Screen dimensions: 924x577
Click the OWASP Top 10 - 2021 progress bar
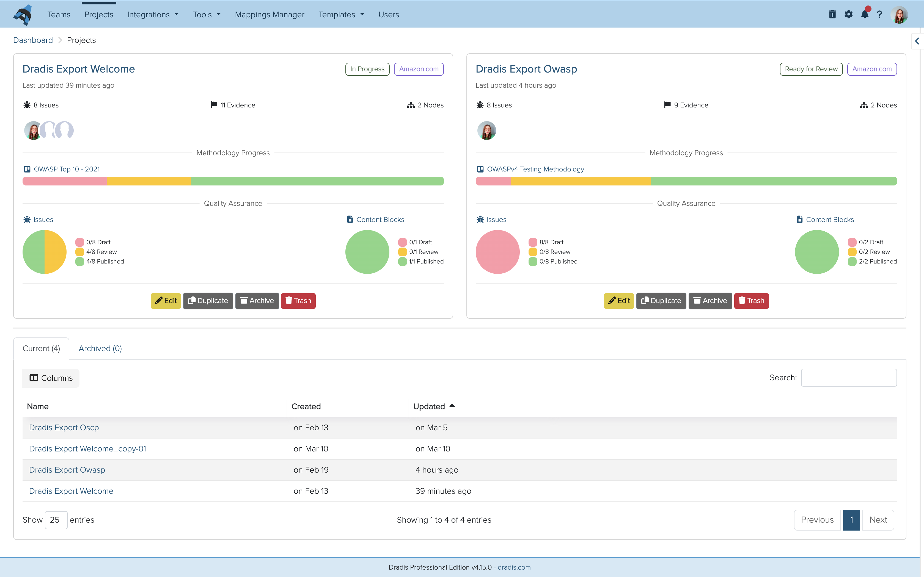point(233,181)
